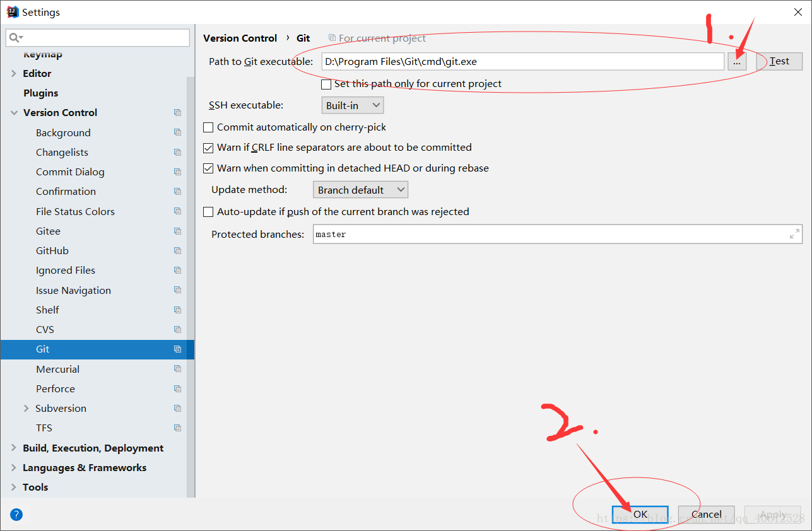Click the help question mark icon

pyautogui.click(x=16, y=515)
